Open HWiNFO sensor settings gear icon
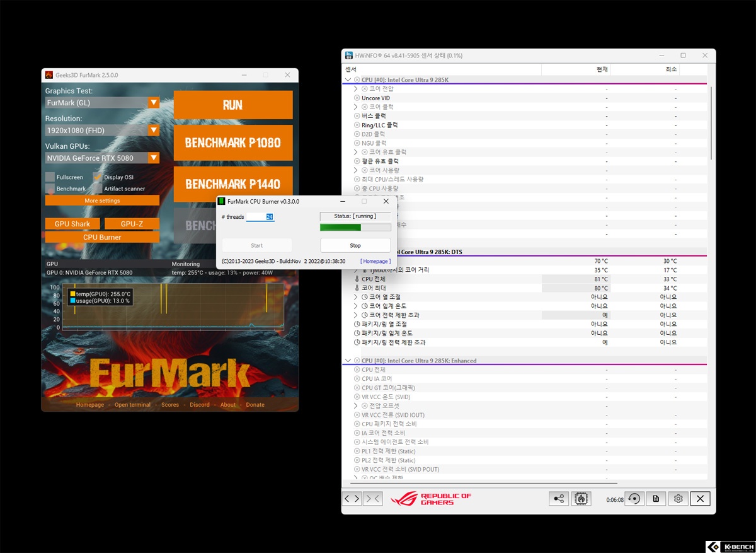This screenshot has width=756, height=553. coord(678,499)
